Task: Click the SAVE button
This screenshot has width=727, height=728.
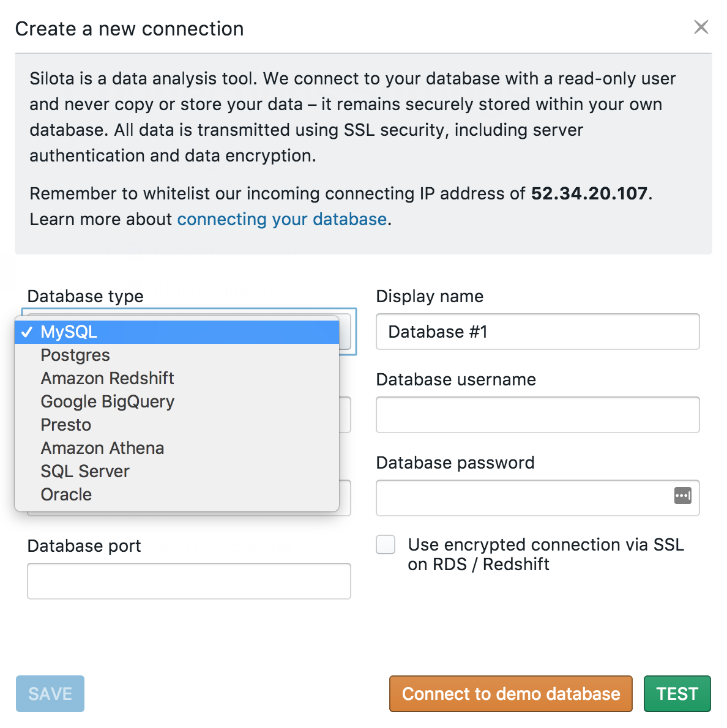Action: click(50, 694)
